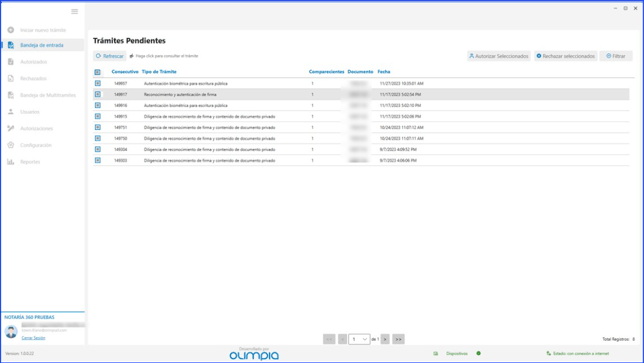Open Bandeja de entrada in the sidebar
Image resolution: width=644 pixels, height=363 pixels.
click(43, 45)
